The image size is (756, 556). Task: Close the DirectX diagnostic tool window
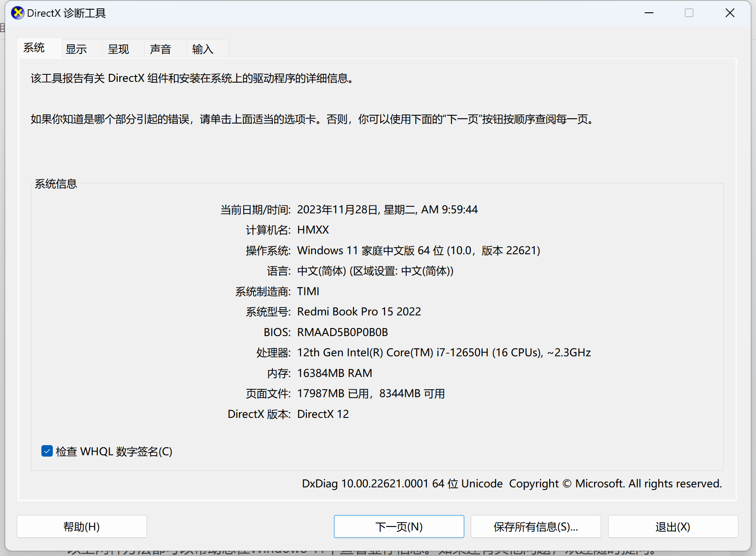point(730,13)
